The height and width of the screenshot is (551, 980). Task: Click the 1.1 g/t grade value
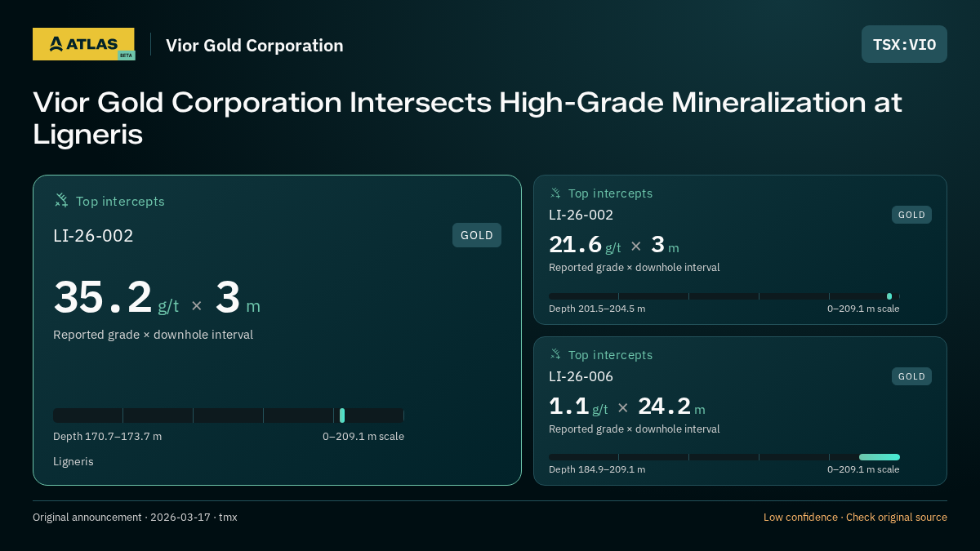578,407
